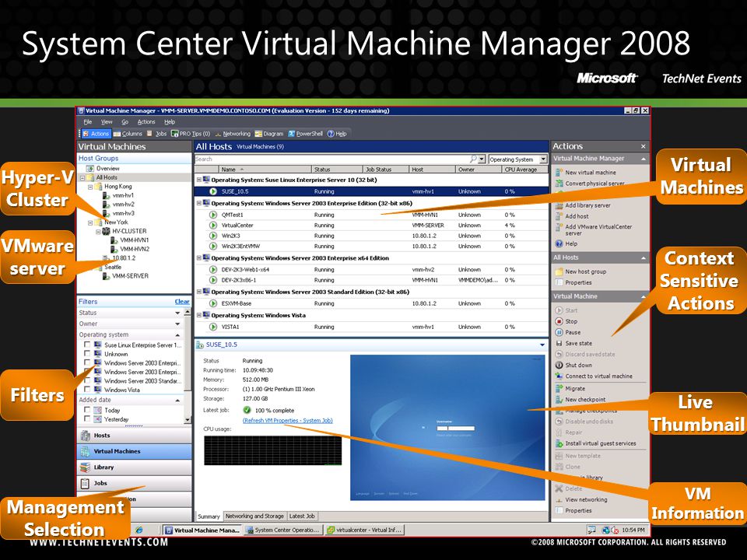Open the View menu
This screenshot has height=560, width=747.
(x=107, y=122)
